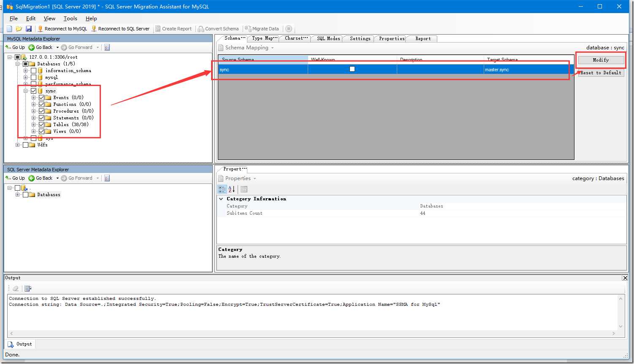
Task: Select the Subitems Count property row
Action: pyautogui.click(x=421, y=213)
